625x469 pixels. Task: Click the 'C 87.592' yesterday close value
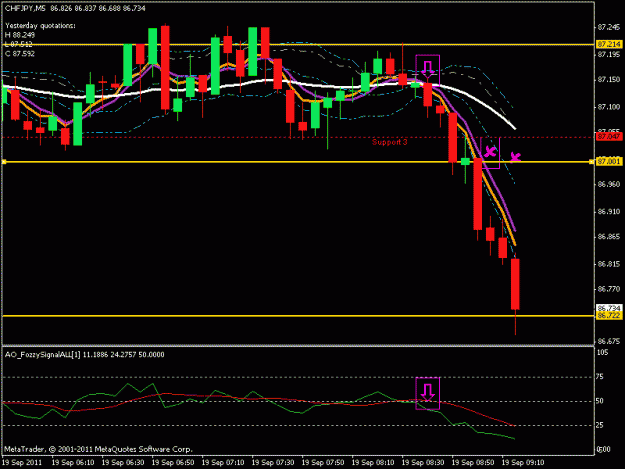click(x=20, y=53)
